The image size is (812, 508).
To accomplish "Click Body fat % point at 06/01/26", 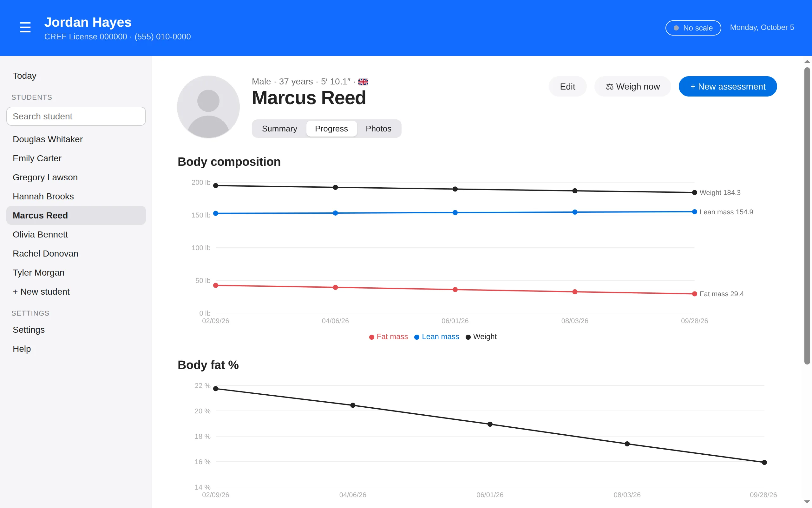I will pyautogui.click(x=490, y=424).
